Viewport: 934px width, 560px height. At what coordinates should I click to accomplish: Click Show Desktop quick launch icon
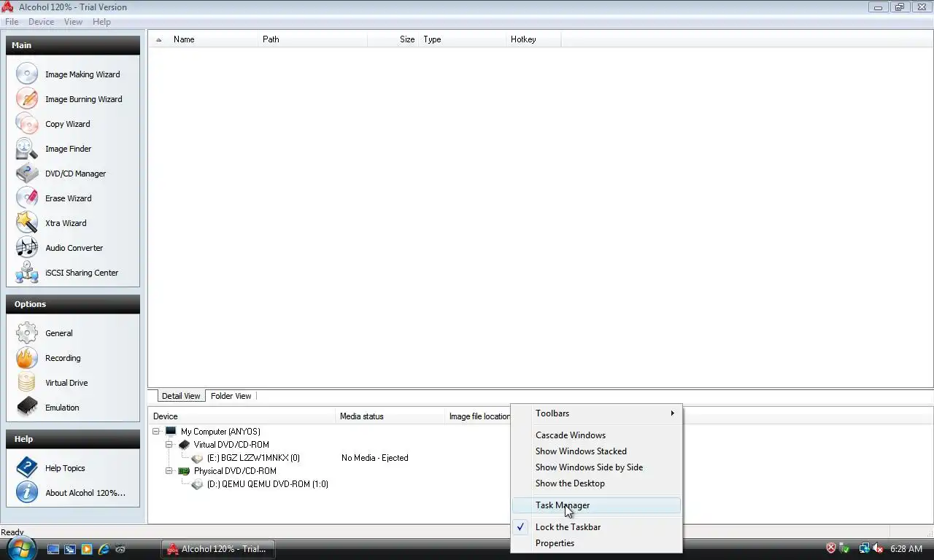pos(53,549)
